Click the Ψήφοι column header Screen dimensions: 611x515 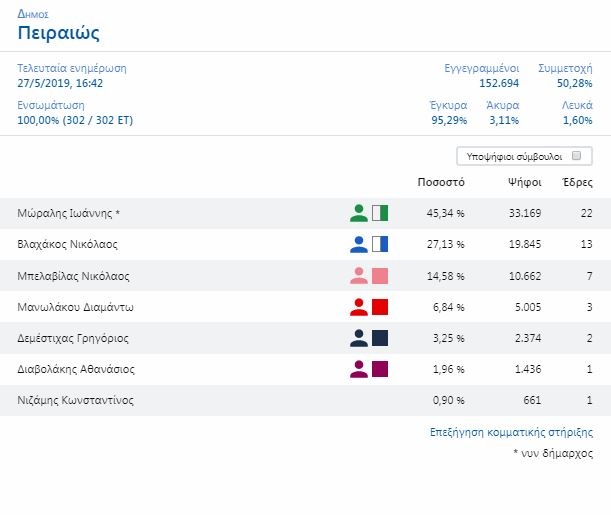pos(524,182)
